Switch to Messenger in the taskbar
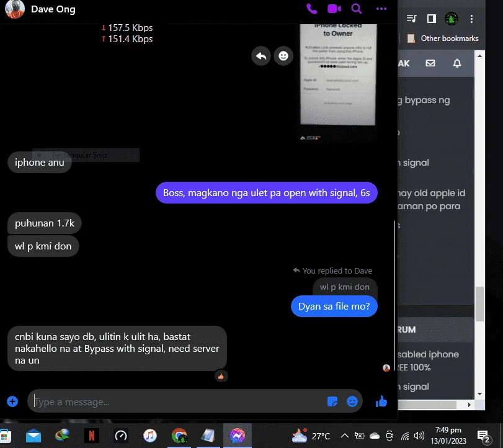This screenshot has width=503, height=448. 238,436
